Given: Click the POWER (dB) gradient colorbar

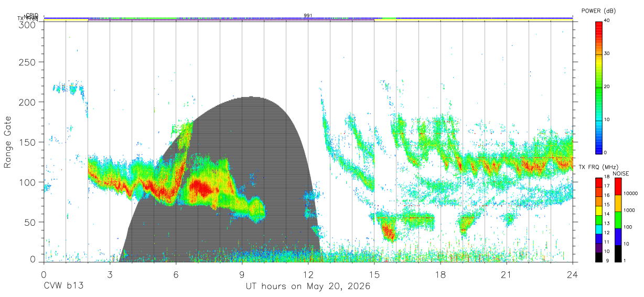Looking at the screenshot, I should pyautogui.click(x=598, y=87).
